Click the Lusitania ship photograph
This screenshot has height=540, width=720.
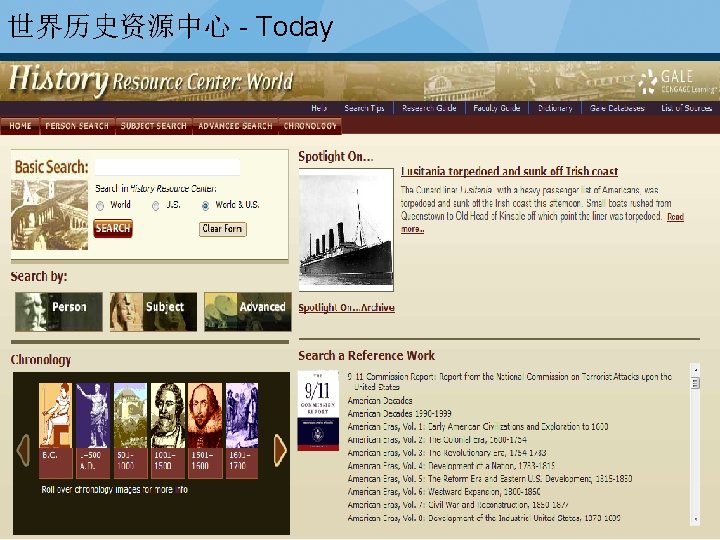[346, 230]
